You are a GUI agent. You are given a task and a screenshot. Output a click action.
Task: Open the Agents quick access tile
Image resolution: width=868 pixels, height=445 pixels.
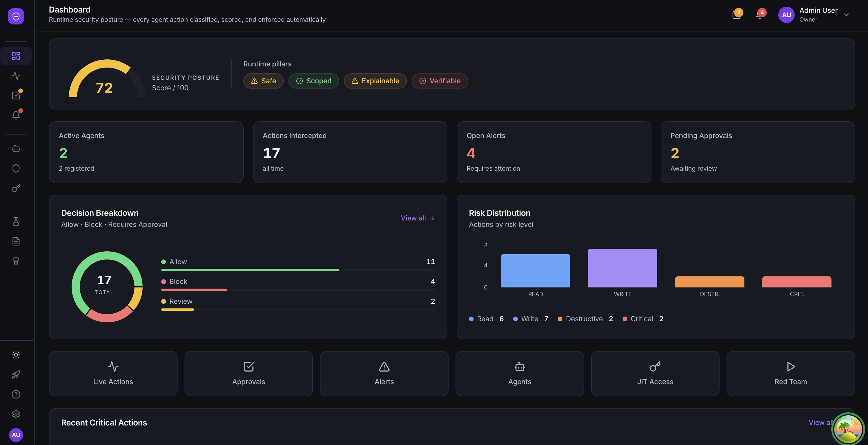pyautogui.click(x=519, y=374)
